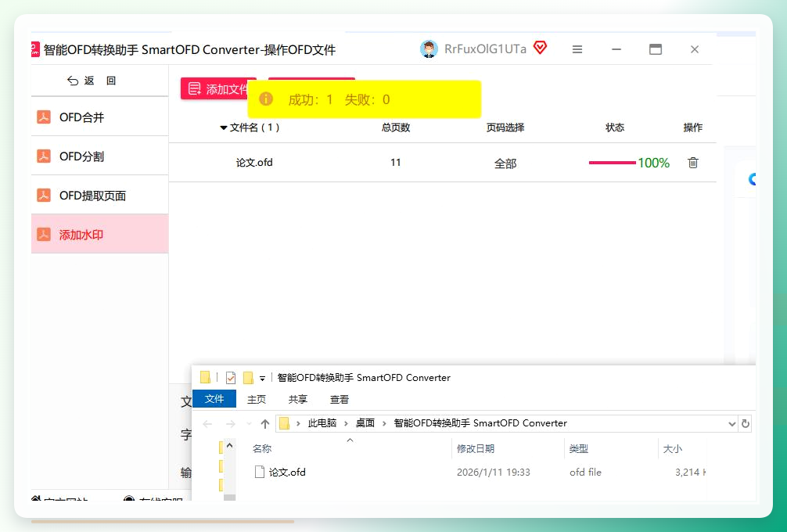The height and width of the screenshot is (532, 787).
Task: Open the OFD提取页面 page extraction function
Action: pos(100,196)
